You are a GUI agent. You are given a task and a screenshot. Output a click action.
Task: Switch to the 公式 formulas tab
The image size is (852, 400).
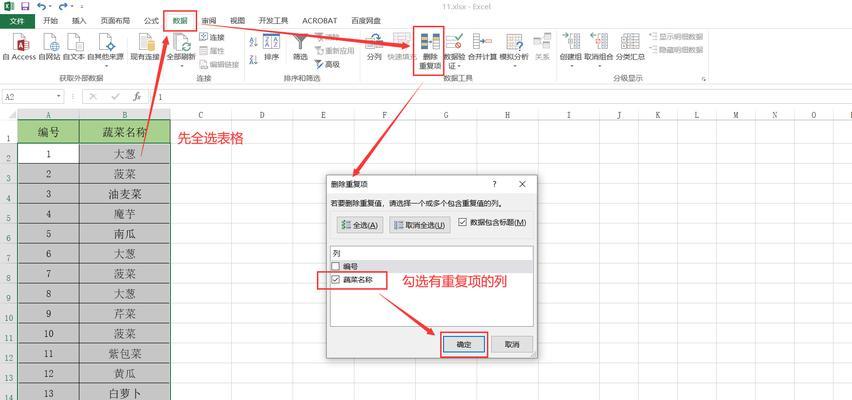point(151,21)
